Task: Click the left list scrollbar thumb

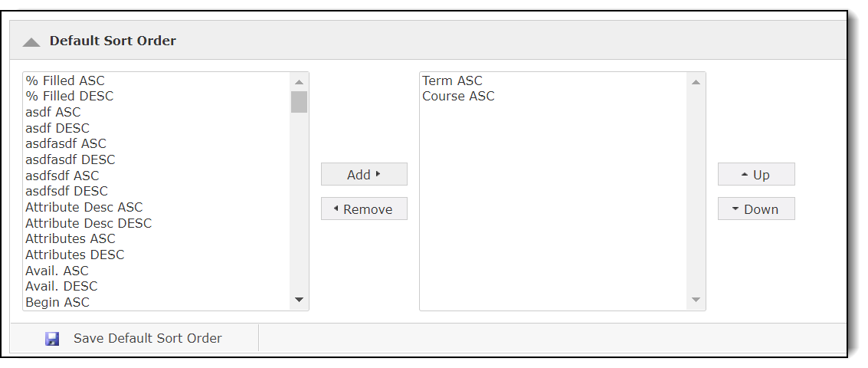Action: pos(300,102)
